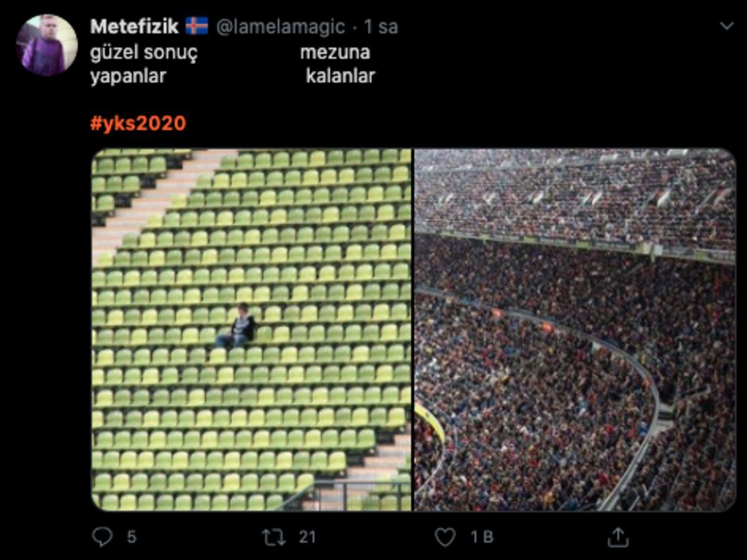Click the retweet count 21
This screenshot has width=747, height=560.
point(307,537)
